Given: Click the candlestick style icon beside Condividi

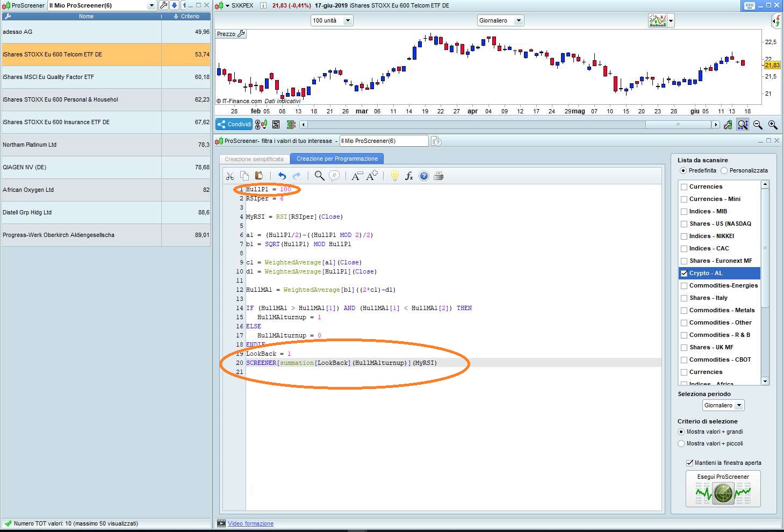Looking at the screenshot, I should coord(261,125).
